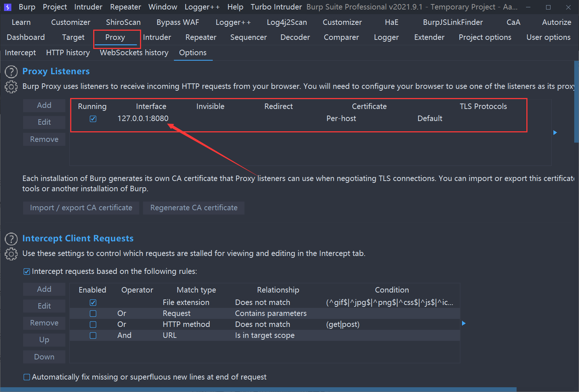Move intercept rule Down
579x392 pixels.
pyautogui.click(x=44, y=357)
